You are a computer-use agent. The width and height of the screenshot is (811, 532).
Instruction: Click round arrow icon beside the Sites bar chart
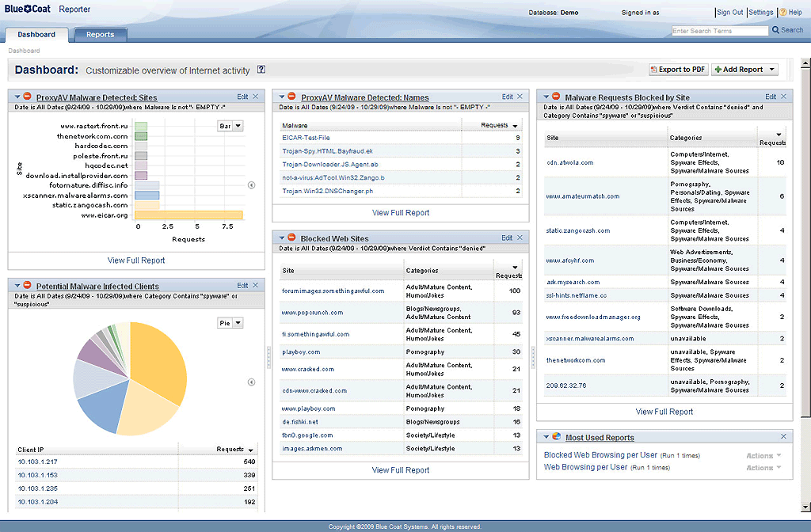tap(251, 185)
